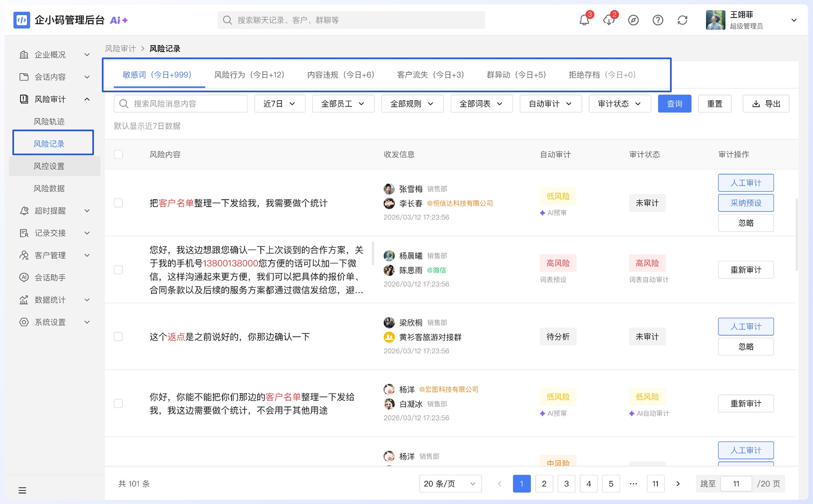Open the 全部规则 dropdown
This screenshot has width=813, height=504.
[412, 104]
